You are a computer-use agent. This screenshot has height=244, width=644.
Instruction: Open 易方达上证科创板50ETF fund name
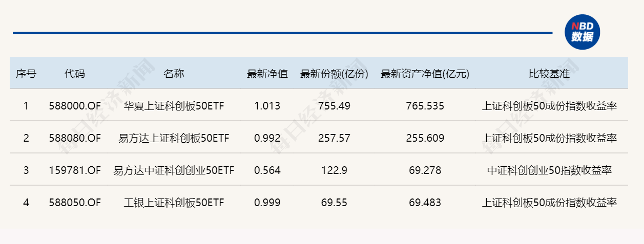point(174,138)
